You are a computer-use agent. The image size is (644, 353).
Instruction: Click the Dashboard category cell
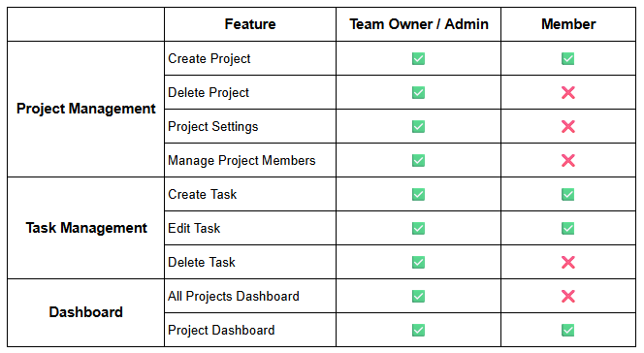tap(86, 313)
